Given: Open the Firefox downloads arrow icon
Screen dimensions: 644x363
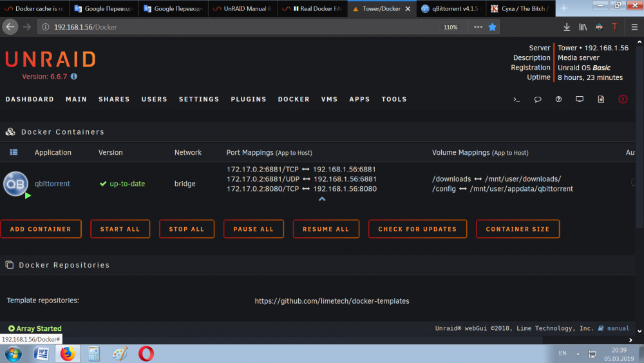Looking at the screenshot, I should [567, 27].
